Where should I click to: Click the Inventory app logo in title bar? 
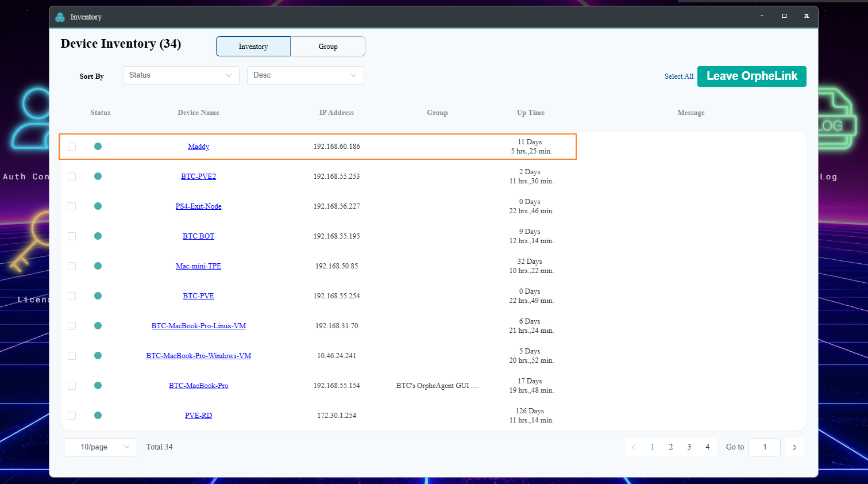click(x=60, y=17)
